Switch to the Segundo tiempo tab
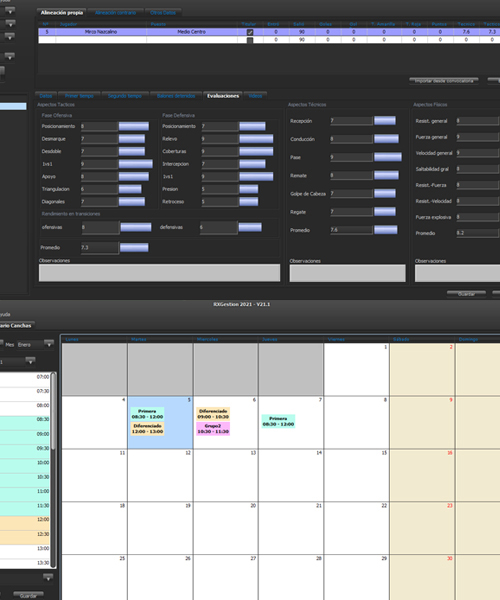Screen dimensions: 500x600 point(125,96)
